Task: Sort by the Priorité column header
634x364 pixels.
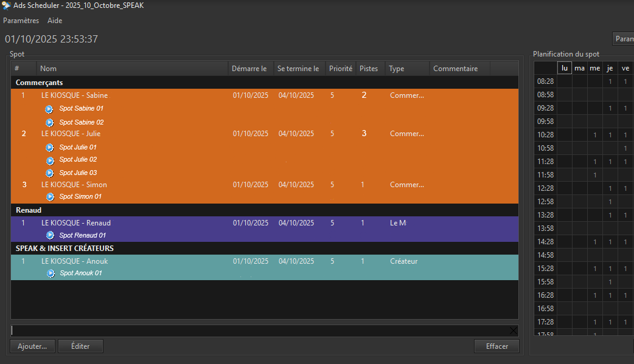Action: (340, 69)
